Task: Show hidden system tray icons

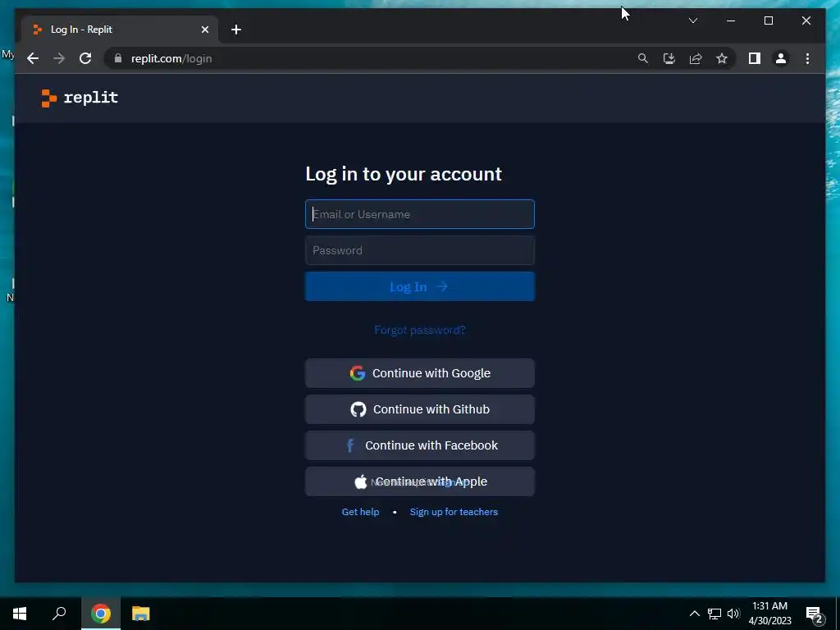Action: (x=694, y=614)
